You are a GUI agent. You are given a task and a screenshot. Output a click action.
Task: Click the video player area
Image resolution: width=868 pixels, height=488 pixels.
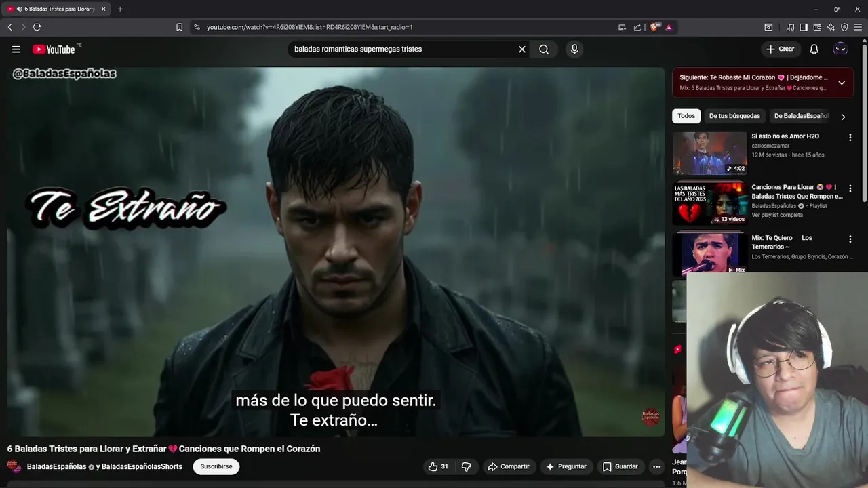pyautogui.click(x=336, y=251)
